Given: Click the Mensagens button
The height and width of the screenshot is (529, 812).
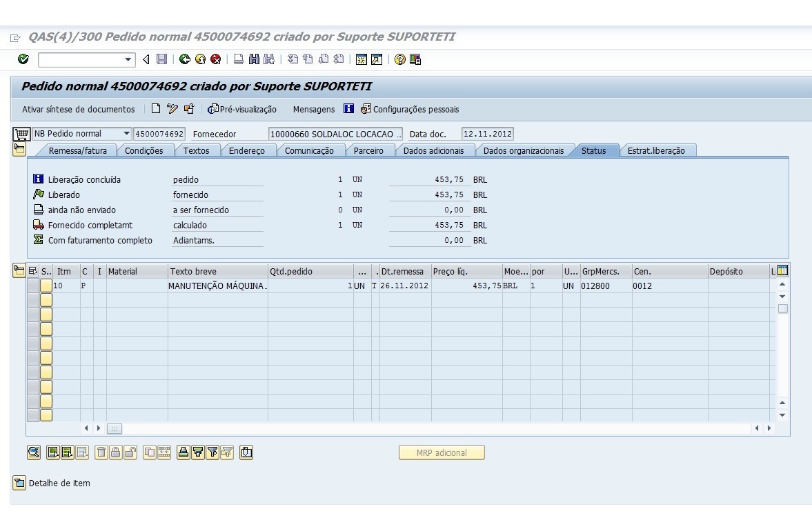Looking at the screenshot, I should click(314, 109).
